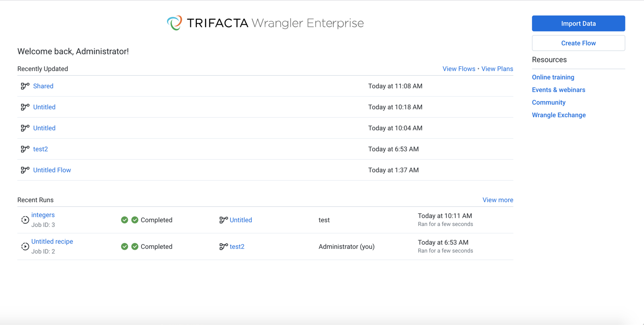This screenshot has height=325, width=644.
Task: Open the integers job
Action: 43,215
